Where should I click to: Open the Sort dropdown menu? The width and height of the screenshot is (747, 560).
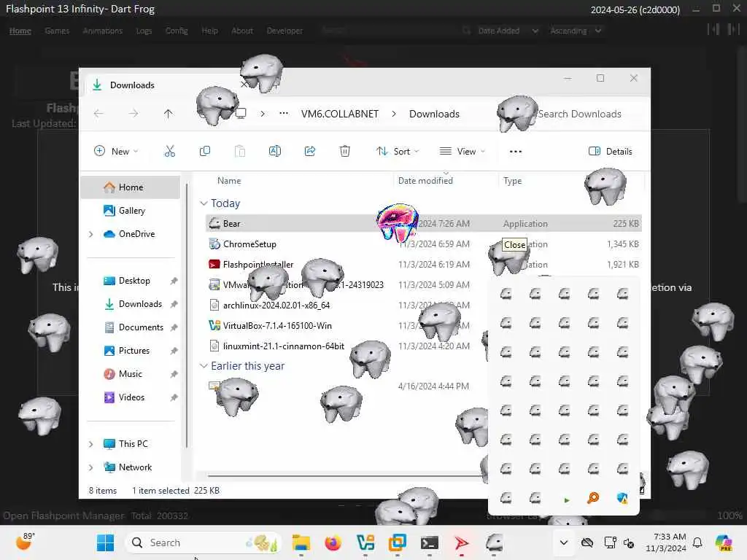tap(398, 152)
